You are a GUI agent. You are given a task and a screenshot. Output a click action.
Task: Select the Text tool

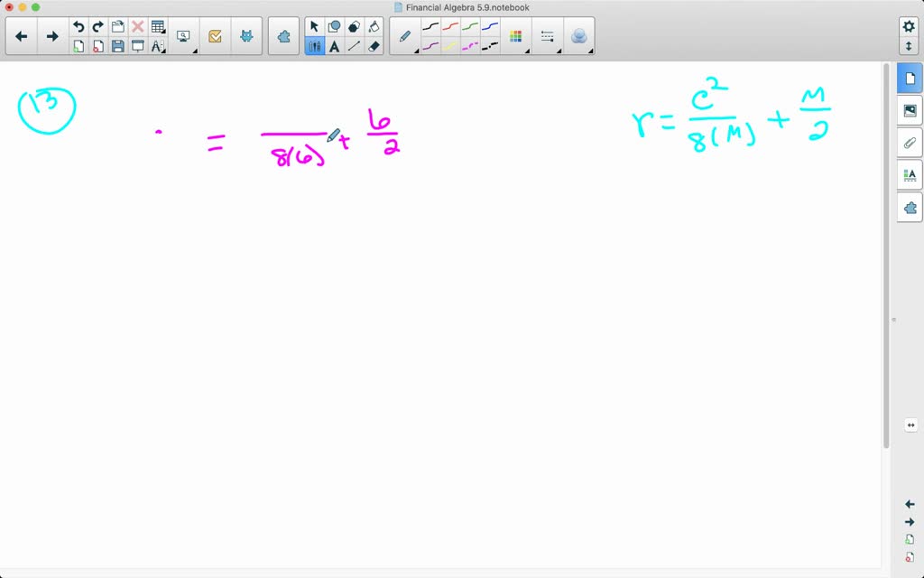tap(334, 45)
